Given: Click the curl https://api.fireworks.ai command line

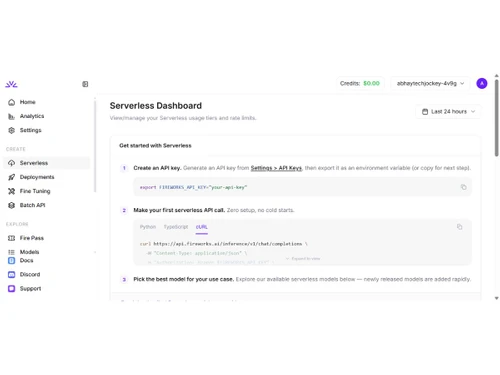Looking at the screenshot, I should pyautogui.click(x=224, y=244).
